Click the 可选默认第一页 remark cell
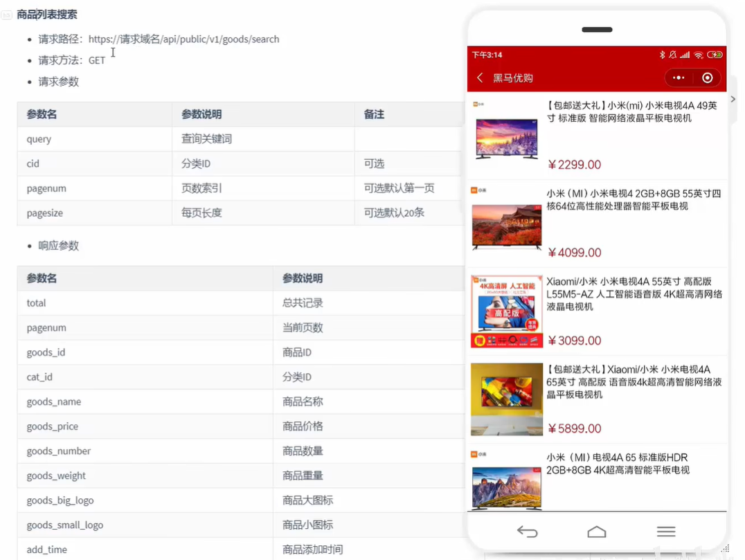 409,188
